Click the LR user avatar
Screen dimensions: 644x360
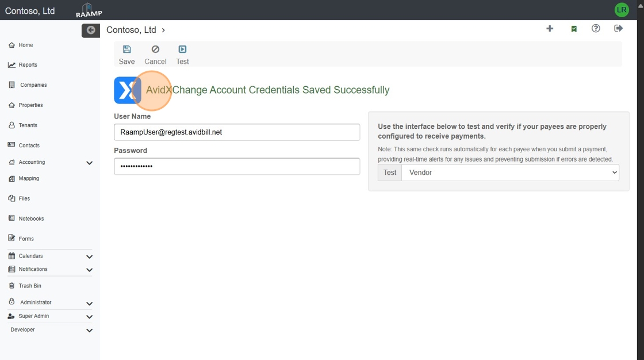pyautogui.click(x=622, y=10)
